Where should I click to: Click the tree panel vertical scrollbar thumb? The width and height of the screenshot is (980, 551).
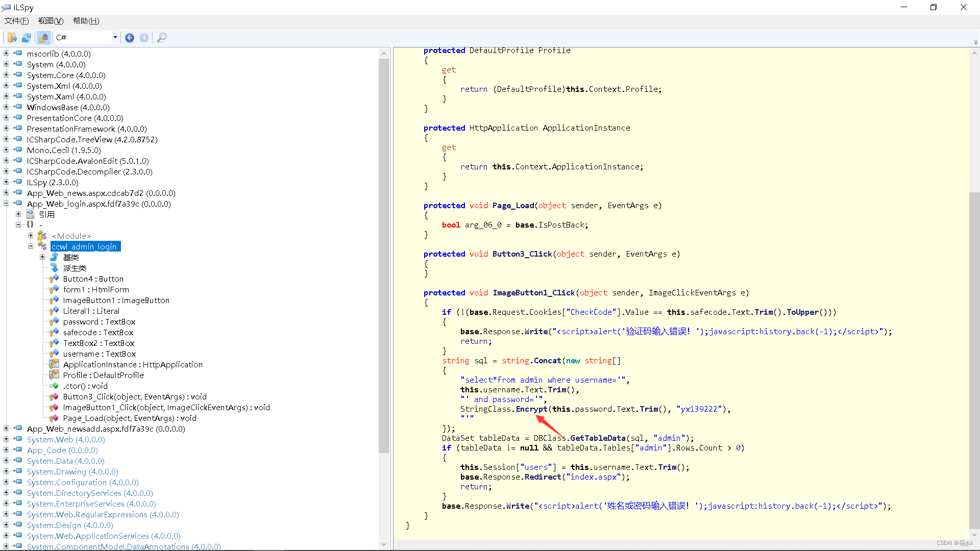(384, 255)
